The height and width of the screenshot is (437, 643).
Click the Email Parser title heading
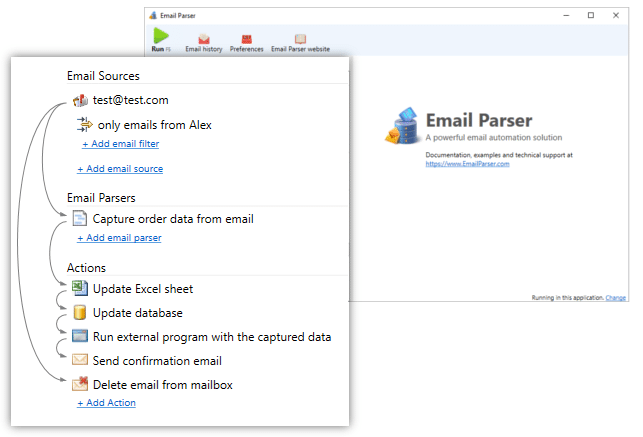coord(479,121)
